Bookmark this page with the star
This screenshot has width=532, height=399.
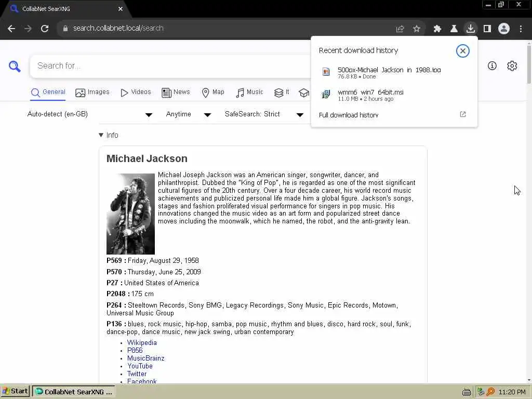417,29
